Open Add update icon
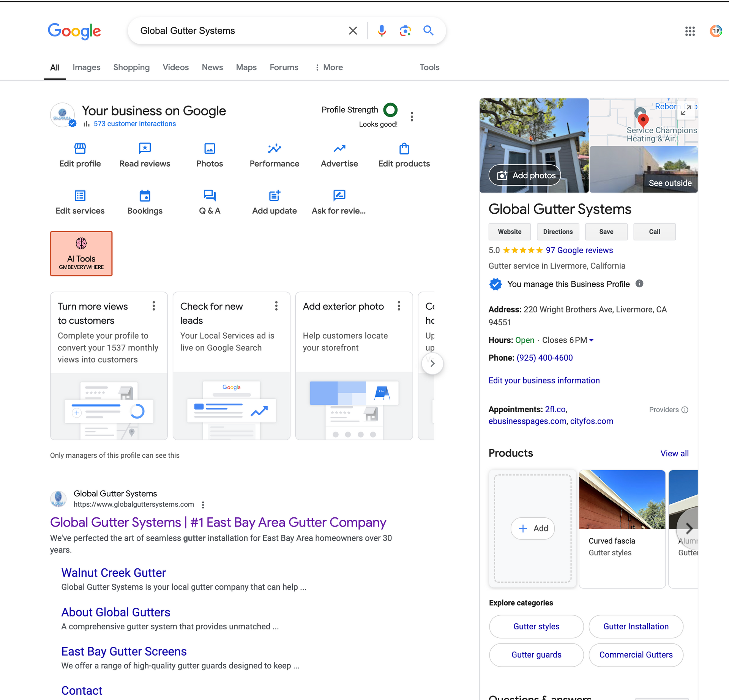This screenshot has height=700, width=729. click(x=275, y=195)
